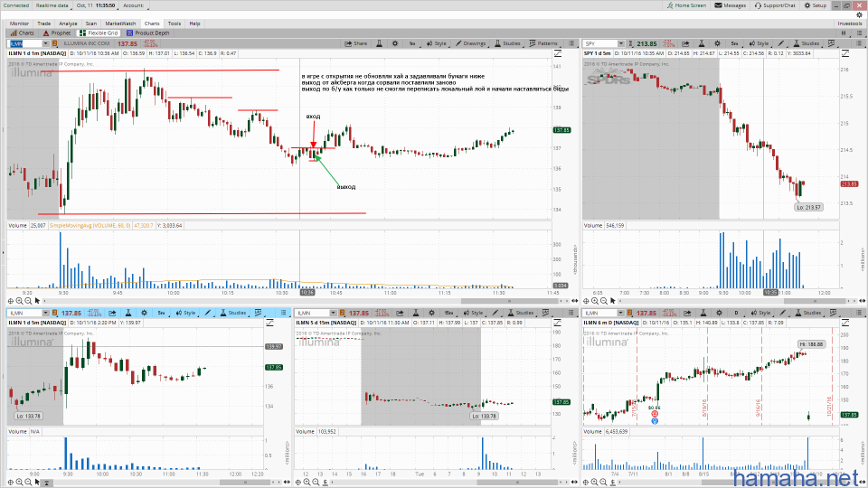
Task: Click the earnings marker on ILMN daily chart
Action: [655, 414]
